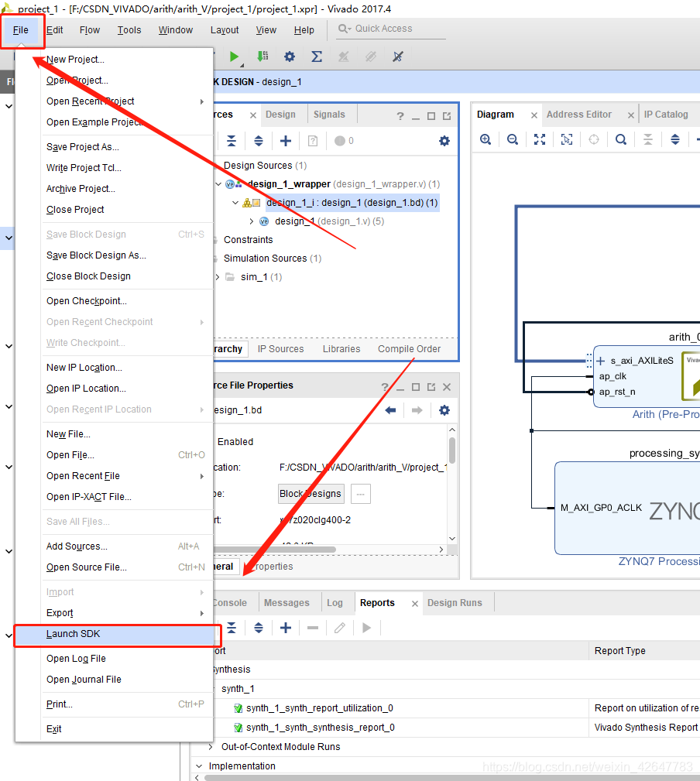Float the Sources panel window

[447, 116]
